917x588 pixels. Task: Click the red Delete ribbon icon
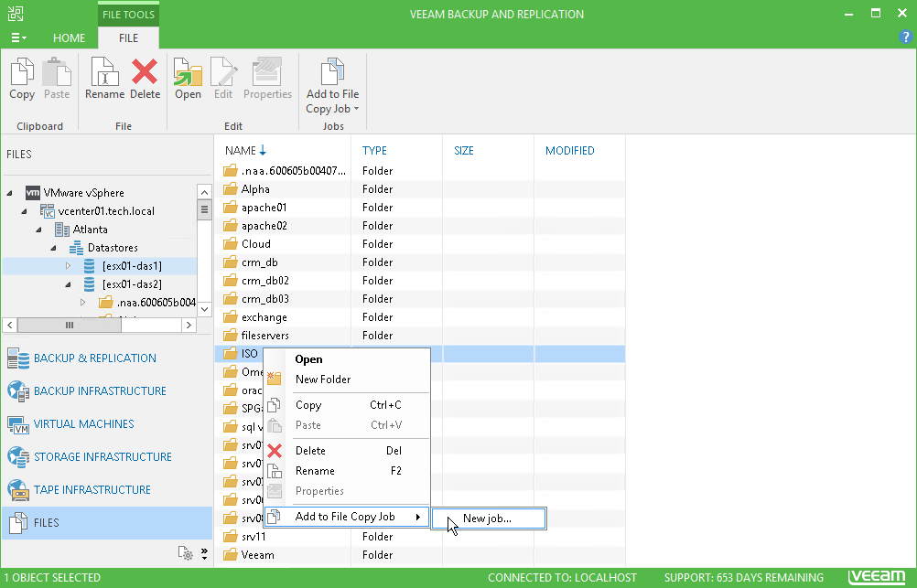pyautogui.click(x=145, y=72)
